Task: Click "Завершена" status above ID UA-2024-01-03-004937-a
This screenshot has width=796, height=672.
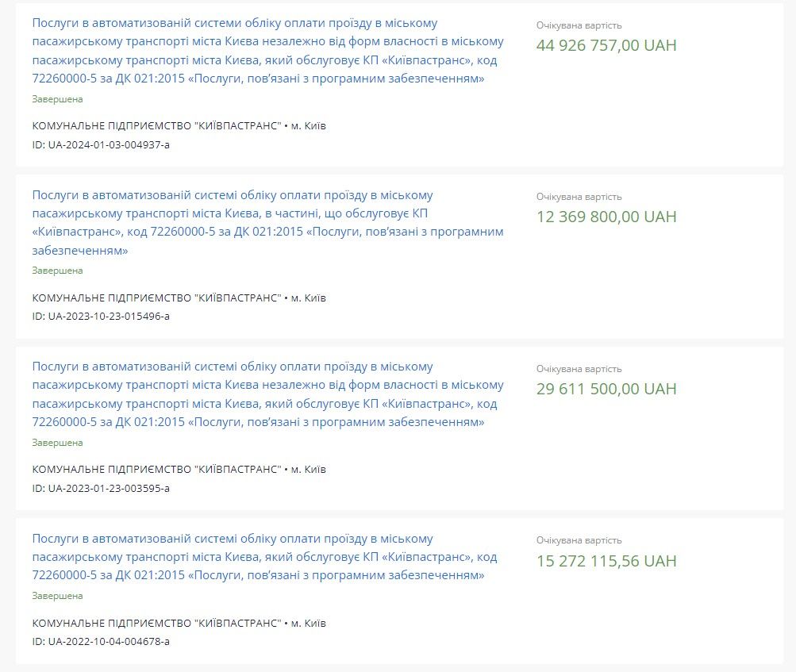Action: point(57,99)
